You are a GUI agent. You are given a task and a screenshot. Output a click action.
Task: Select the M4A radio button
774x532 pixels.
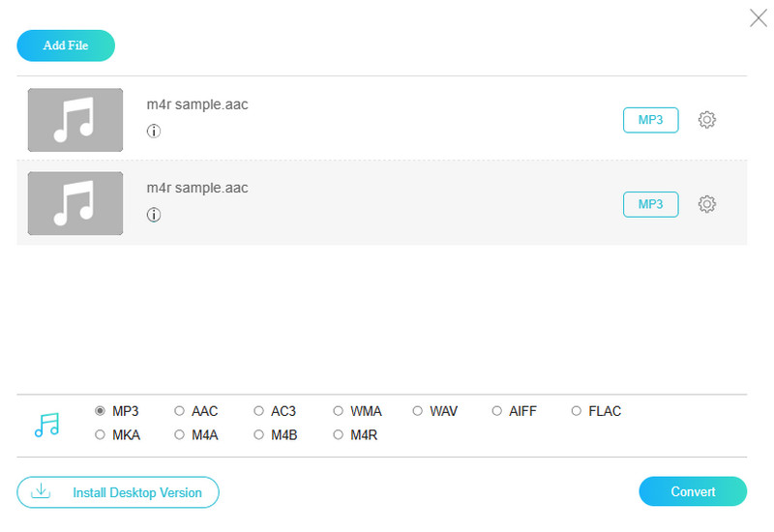pos(179,435)
